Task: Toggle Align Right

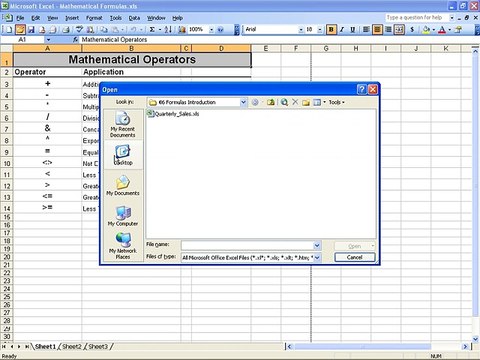Action: [x=388, y=30]
